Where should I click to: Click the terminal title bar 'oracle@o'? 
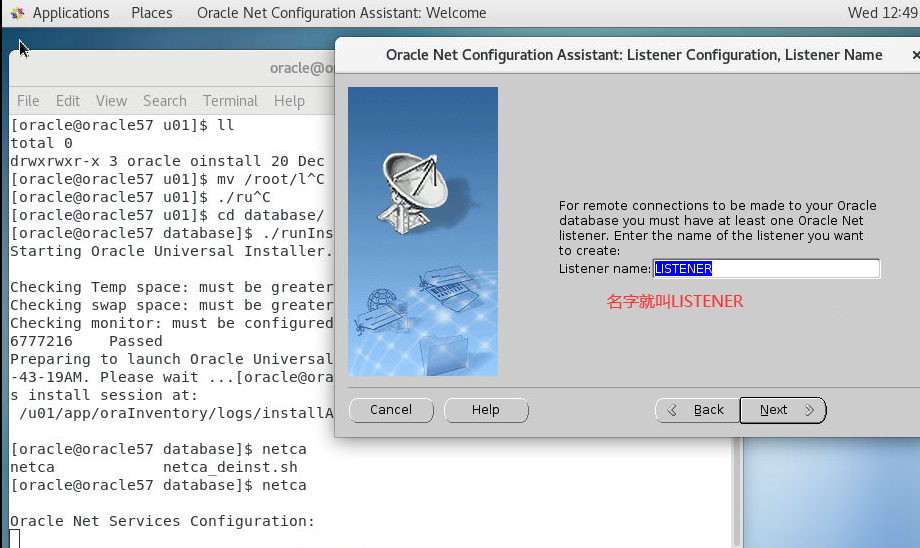[x=302, y=68]
